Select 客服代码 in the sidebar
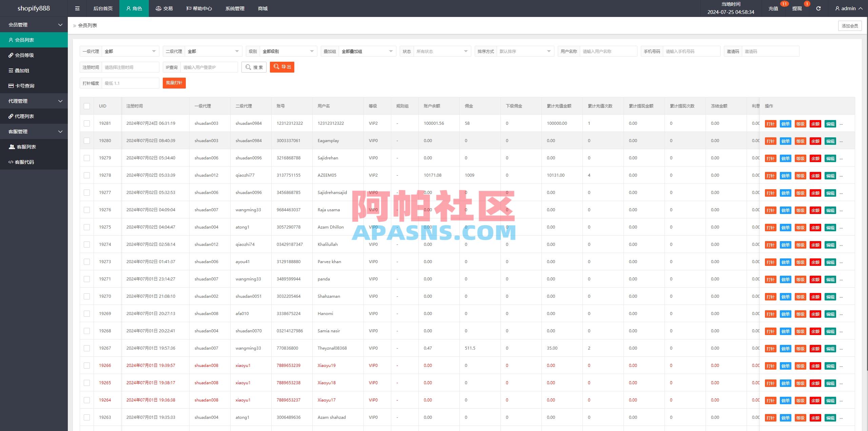Viewport: 868px width, 431px height. pos(25,162)
